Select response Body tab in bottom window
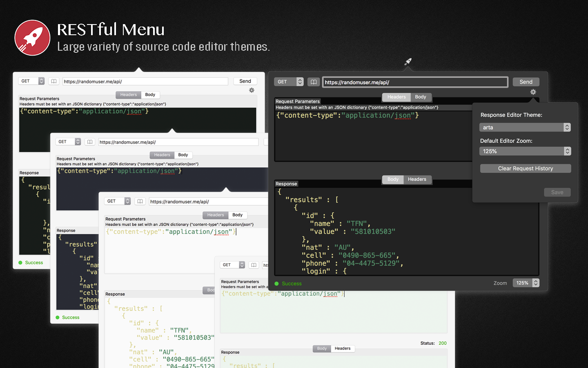Viewport: 588px width, 368px height. click(x=322, y=349)
